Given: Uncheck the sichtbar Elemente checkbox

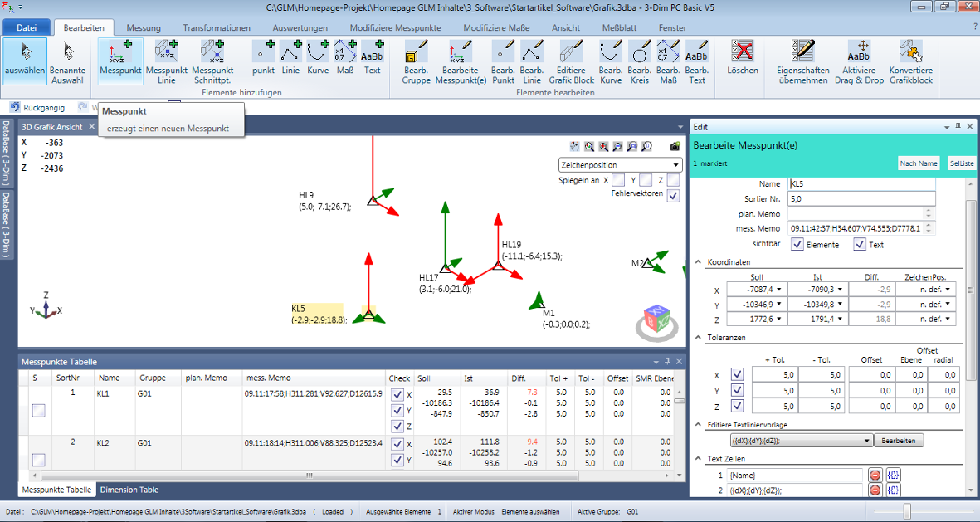Looking at the screenshot, I should [797, 245].
